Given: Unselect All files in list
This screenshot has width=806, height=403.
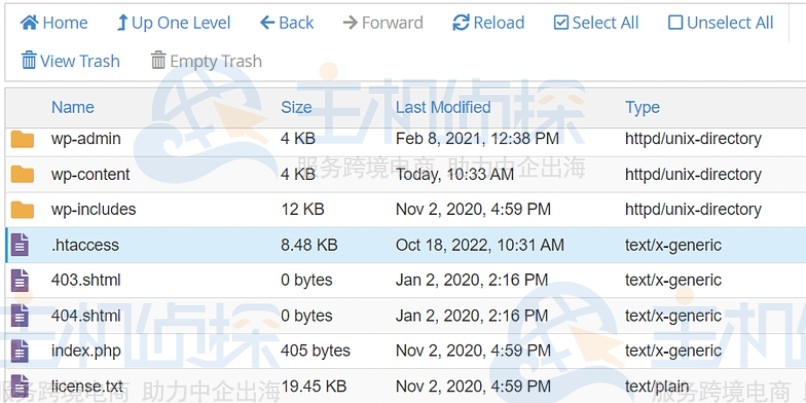Looking at the screenshot, I should click(x=720, y=23).
